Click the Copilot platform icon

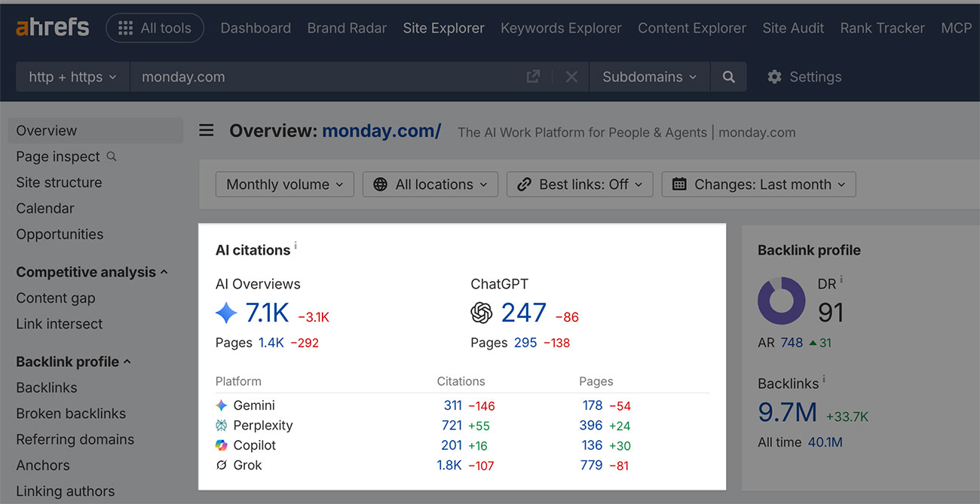click(x=222, y=445)
